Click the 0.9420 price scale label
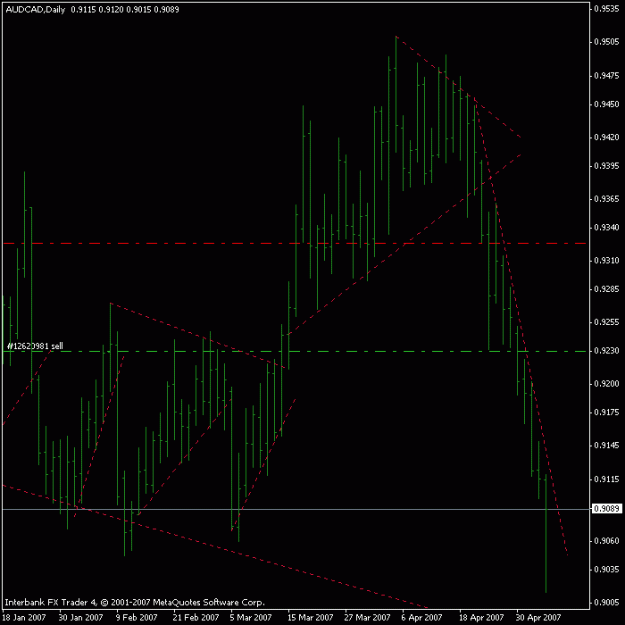This screenshot has width=625, height=625. pos(607,137)
